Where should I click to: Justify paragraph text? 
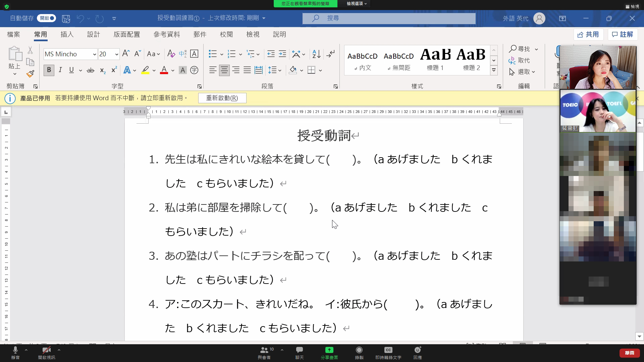247,70
